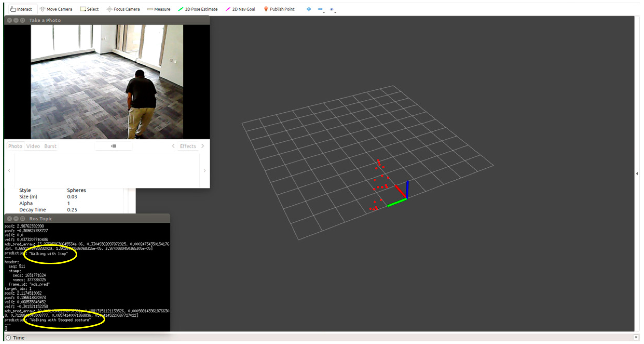The width and height of the screenshot is (644, 344).
Task: Open the Effects selector
Action: click(x=188, y=146)
